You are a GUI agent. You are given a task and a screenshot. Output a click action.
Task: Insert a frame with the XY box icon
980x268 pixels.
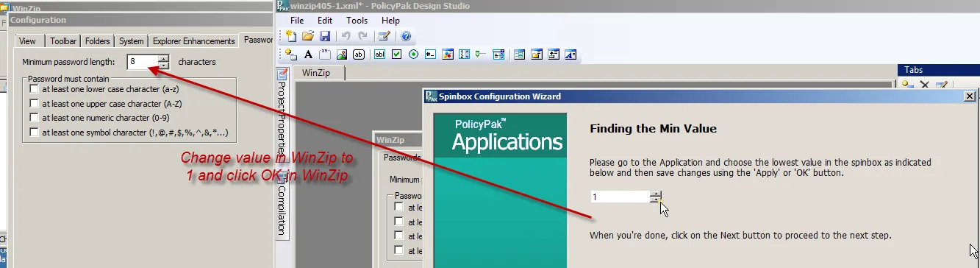click(x=325, y=54)
